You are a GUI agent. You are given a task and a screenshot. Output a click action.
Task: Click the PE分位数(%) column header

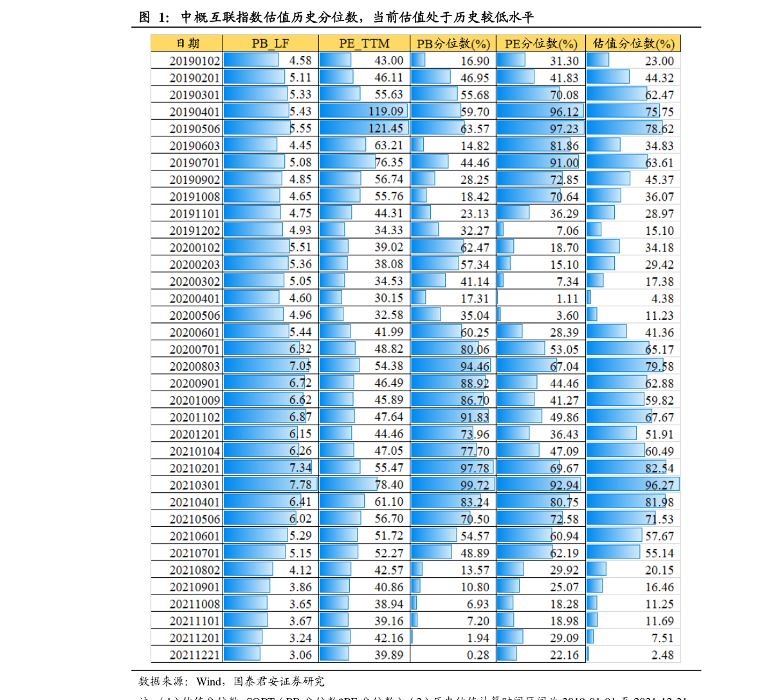[541, 44]
